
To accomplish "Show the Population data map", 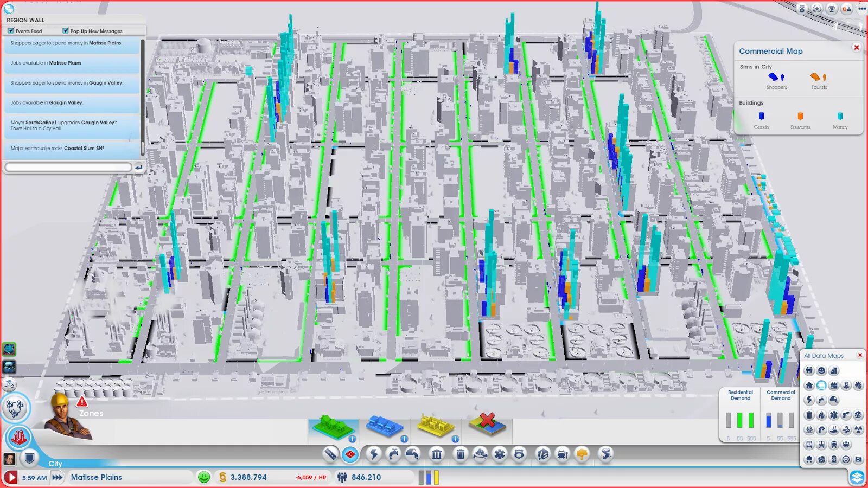I will [x=809, y=370].
